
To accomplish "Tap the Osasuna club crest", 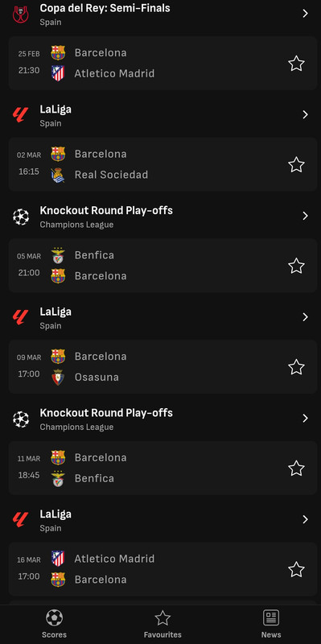I will [x=58, y=377].
